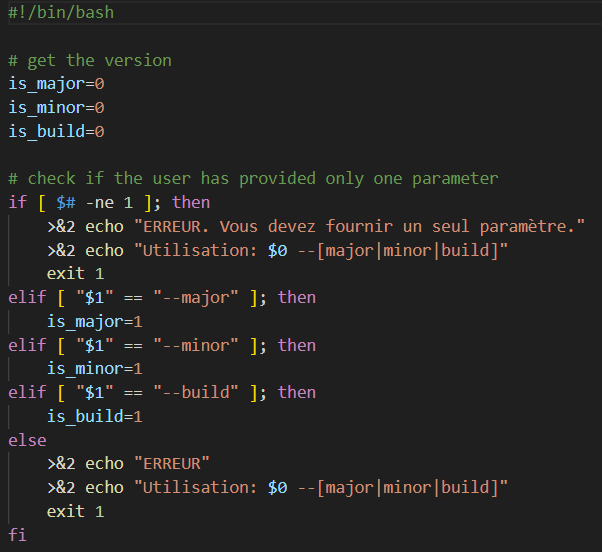Click the elif line testing "--major"
The image size is (602, 552).
162,297
